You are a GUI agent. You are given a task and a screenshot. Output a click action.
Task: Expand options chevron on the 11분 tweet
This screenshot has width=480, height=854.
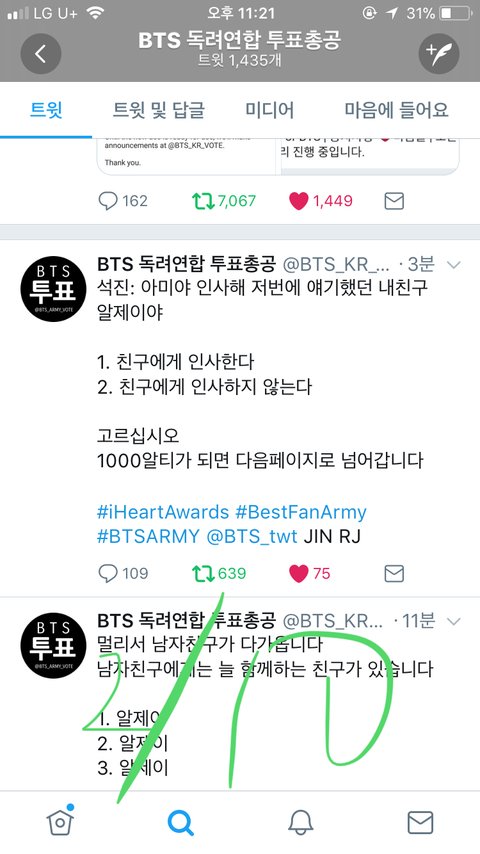pyautogui.click(x=453, y=621)
